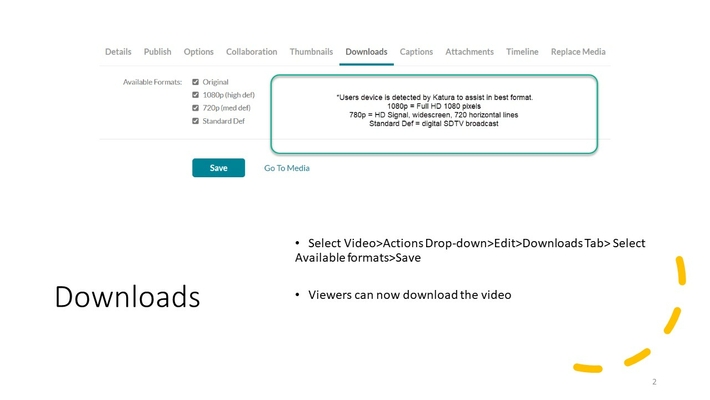Go to the Thumbnails tab
Viewport: 710px width, 400px height.
click(x=311, y=52)
